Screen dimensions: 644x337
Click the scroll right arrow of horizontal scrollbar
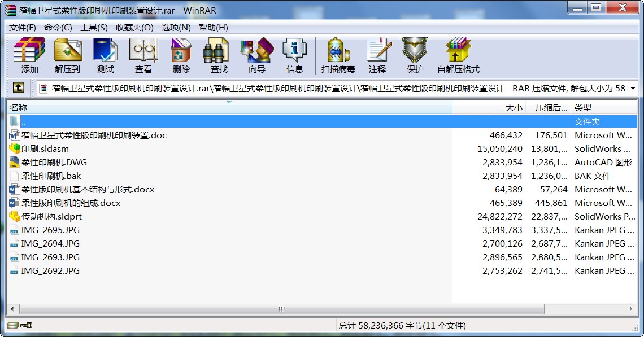click(x=631, y=309)
